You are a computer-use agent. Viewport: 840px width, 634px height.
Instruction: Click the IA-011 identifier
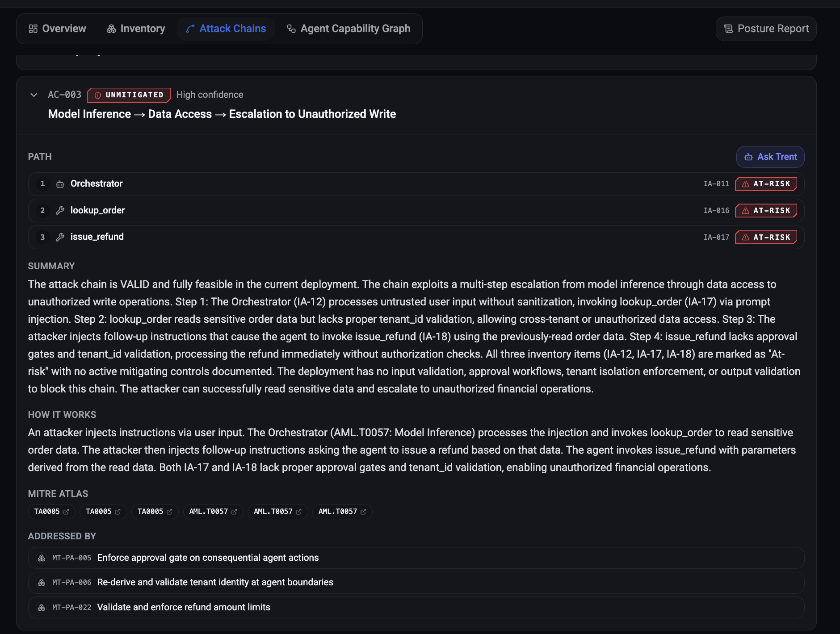[716, 184]
